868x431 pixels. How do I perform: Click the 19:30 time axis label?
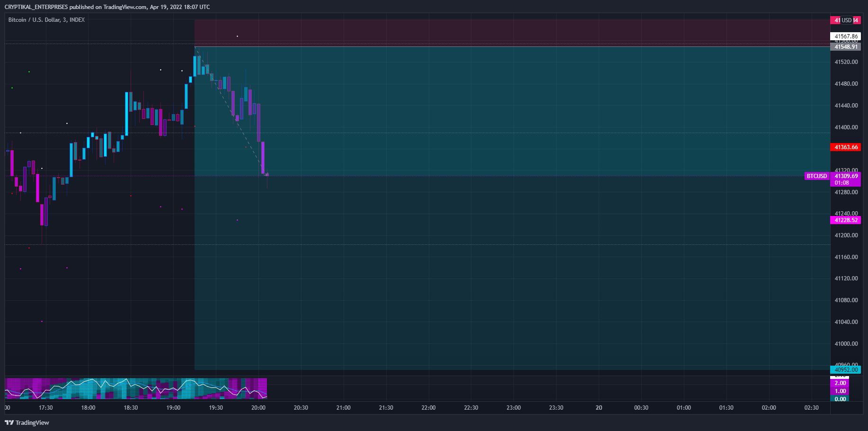[x=216, y=408]
